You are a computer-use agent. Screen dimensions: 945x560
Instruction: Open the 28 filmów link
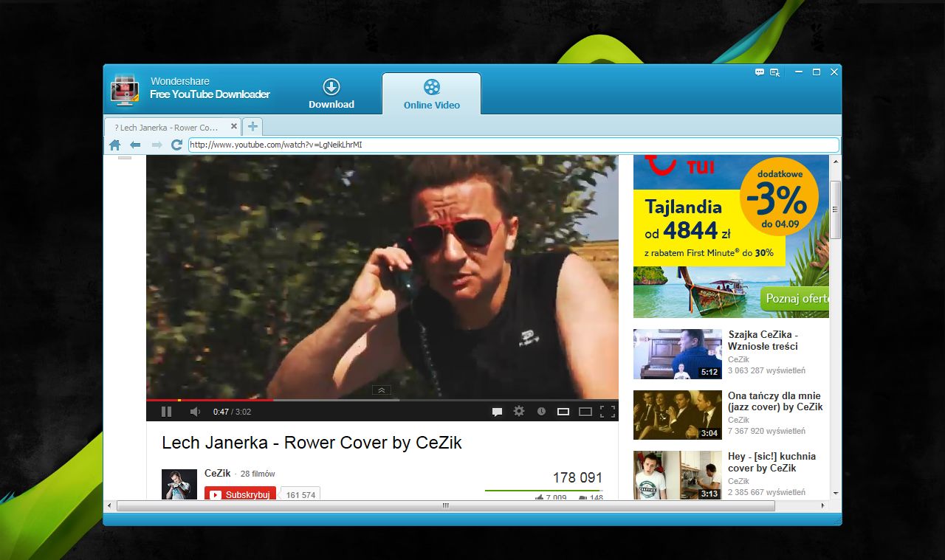coord(258,474)
